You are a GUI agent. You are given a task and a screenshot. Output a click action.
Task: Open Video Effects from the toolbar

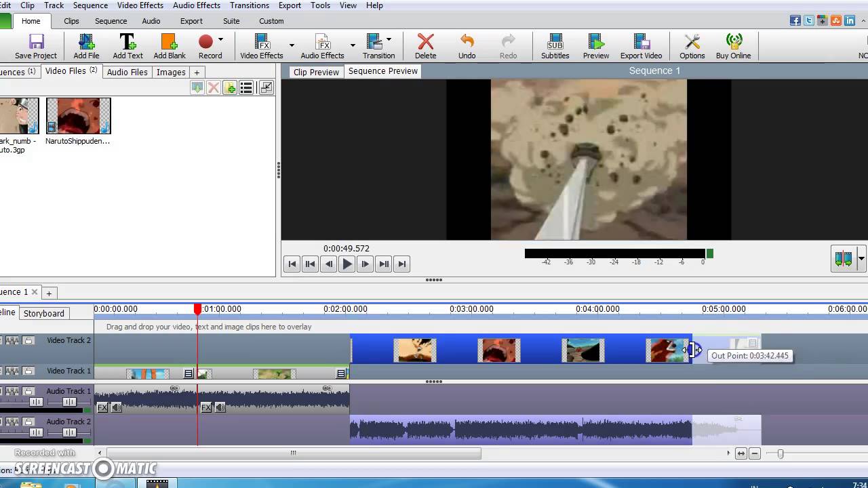pyautogui.click(x=262, y=47)
